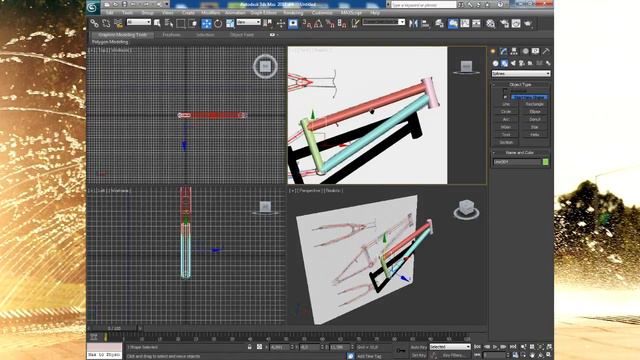Click the Select and Manipulate tool
Viewport: 640px width, 360px height.
[281, 23]
